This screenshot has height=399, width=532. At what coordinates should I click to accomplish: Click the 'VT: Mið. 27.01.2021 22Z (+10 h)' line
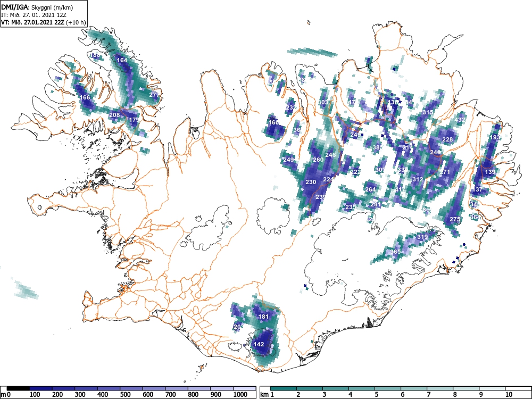click(x=44, y=22)
